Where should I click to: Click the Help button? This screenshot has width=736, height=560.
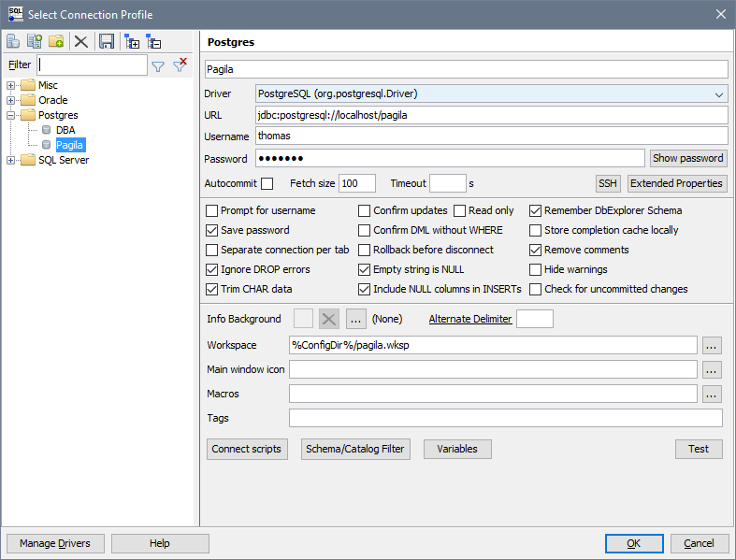(x=160, y=543)
